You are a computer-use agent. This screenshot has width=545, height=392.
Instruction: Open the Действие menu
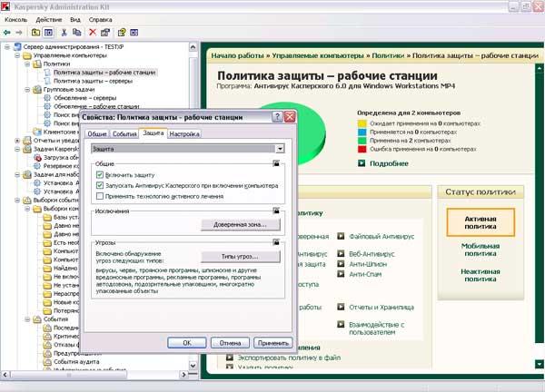[x=49, y=20]
